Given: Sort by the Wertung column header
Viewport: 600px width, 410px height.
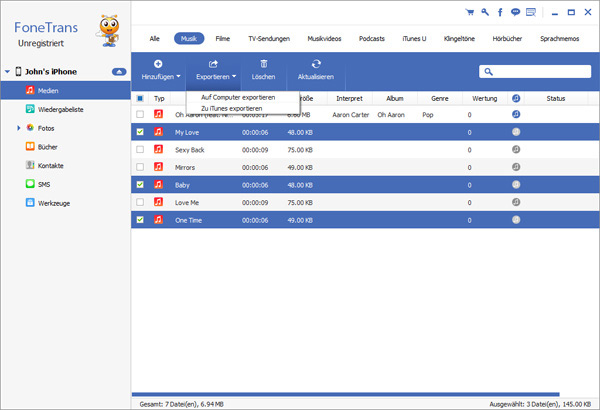Looking at the screenshot, I should click(484, 99).
